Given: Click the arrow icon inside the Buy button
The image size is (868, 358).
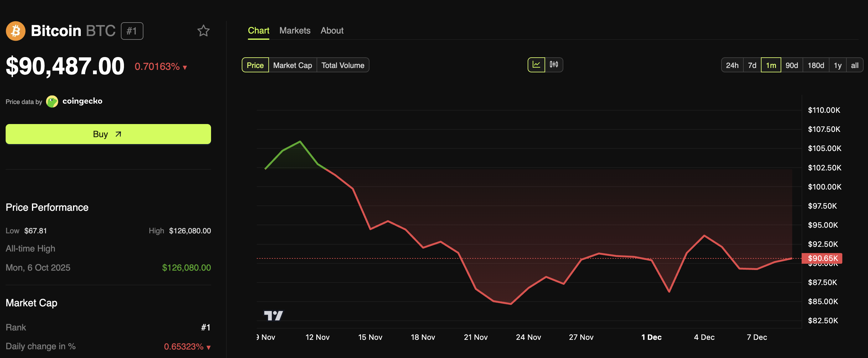Looking at the screenshot, I should click(x=118, y=134).
